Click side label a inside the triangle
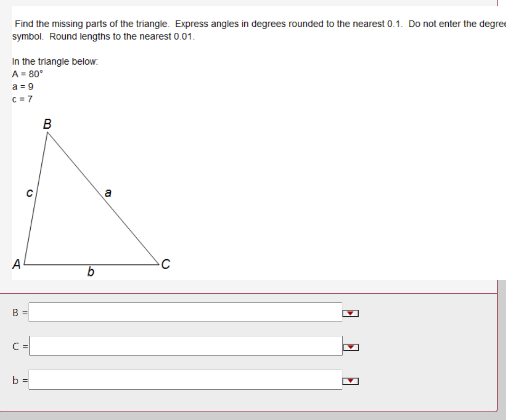Image resolution: width=506 pixels, height=420 pixels. point(108,193)
